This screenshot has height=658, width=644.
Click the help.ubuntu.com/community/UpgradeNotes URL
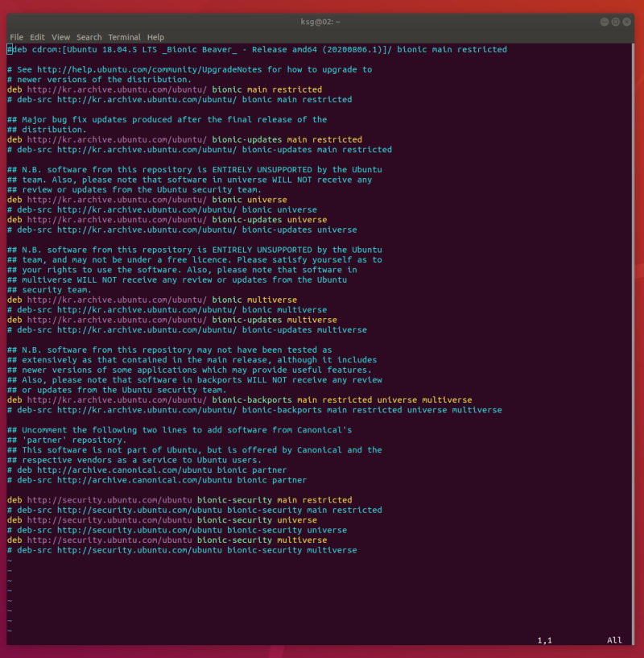150,69
